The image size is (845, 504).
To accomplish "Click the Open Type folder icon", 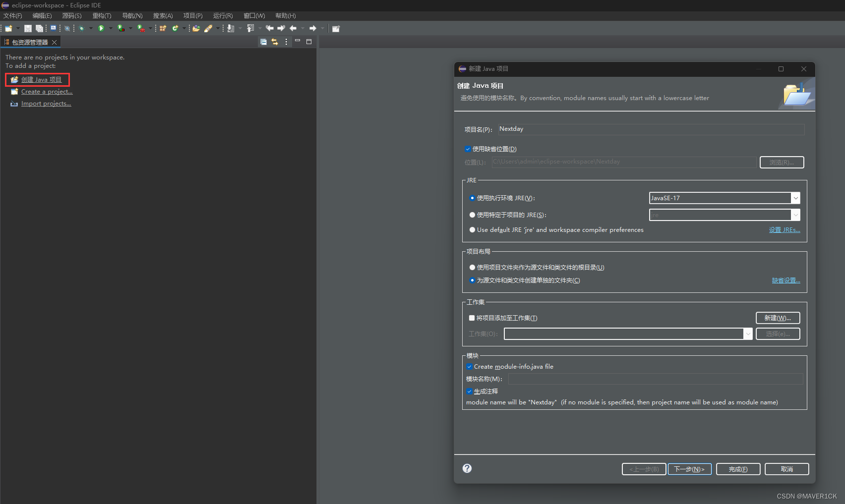I will tap(196, 28).
